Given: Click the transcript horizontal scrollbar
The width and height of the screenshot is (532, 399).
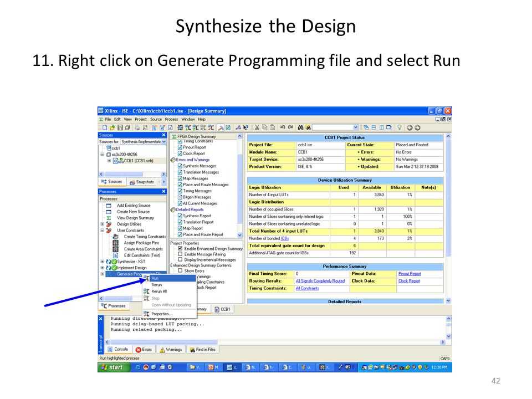Looking at the screenshot, I should point(275,342).
